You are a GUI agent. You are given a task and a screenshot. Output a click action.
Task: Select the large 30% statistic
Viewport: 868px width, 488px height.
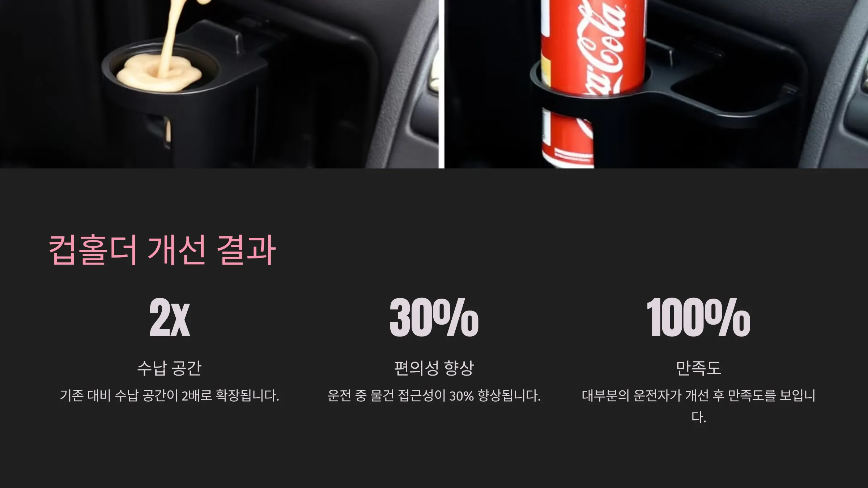[434, 318]
